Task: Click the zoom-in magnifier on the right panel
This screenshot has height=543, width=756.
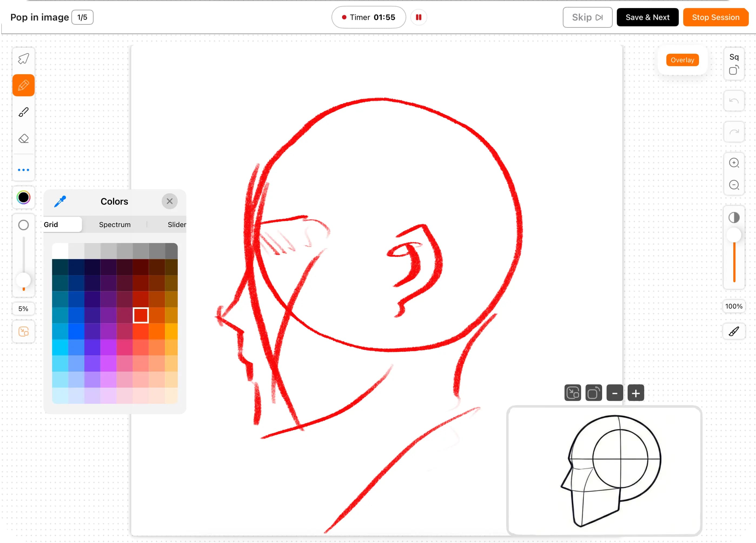Action: tap(734, 163)
